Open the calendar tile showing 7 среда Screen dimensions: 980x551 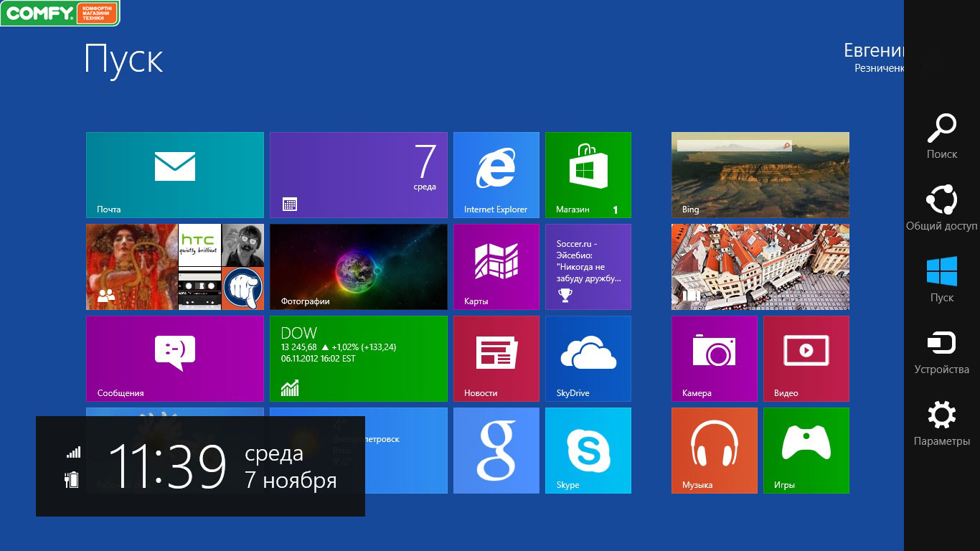(x=359, y=175)
